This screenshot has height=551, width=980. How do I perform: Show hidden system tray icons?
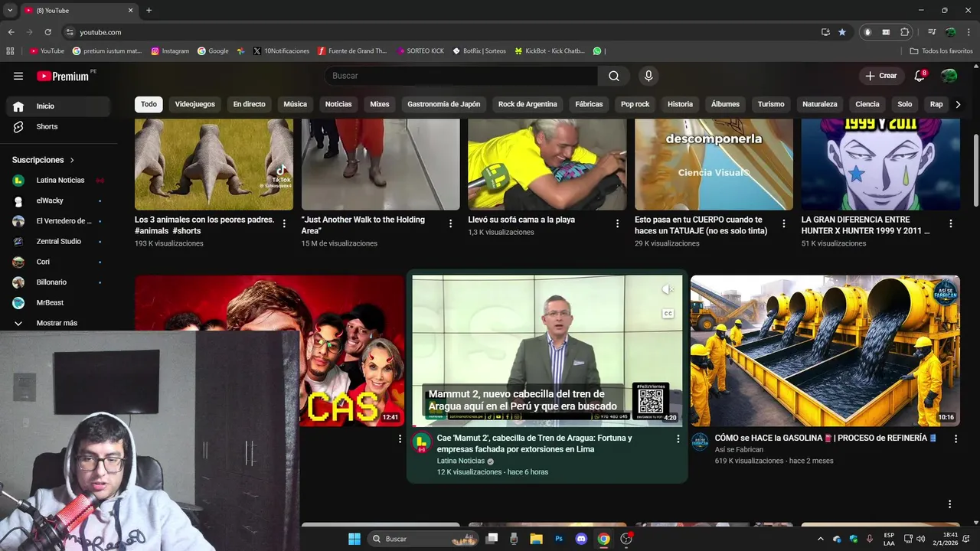[x=821, y=539]
